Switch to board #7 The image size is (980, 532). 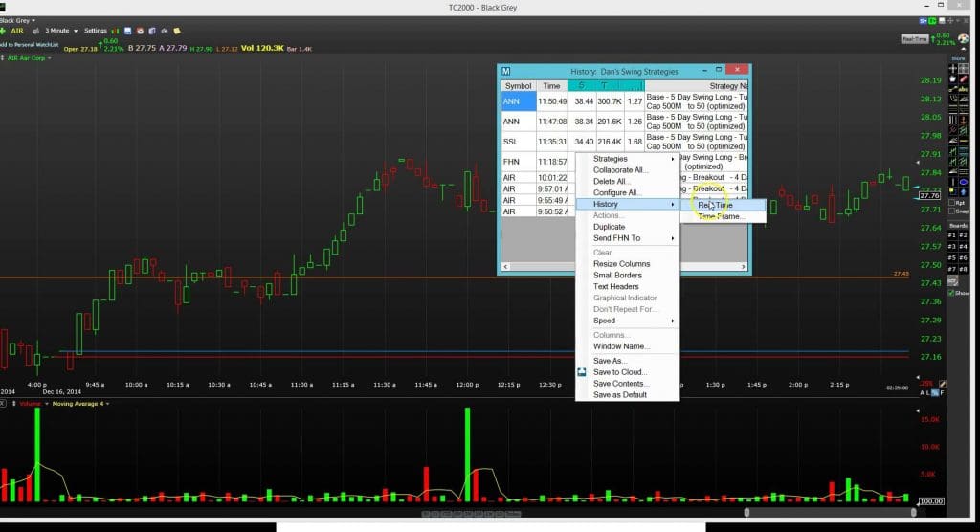[x=952, y=270]
